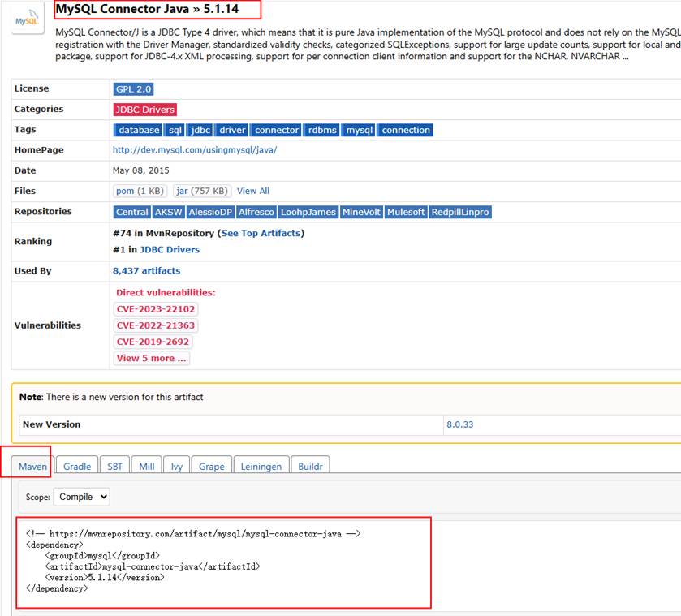Open new version 8.0.33 link

pos(460,424)
